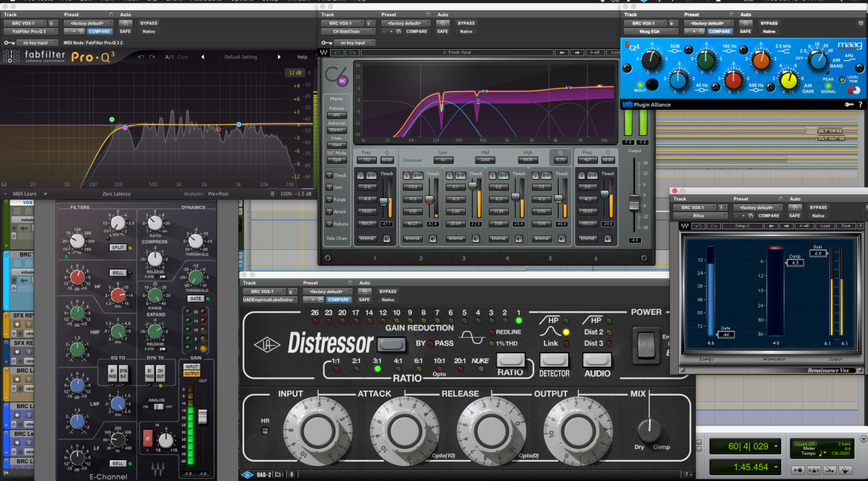Click the Distressor INPUT knob
Viewport: 868px width, 481px height.
[318, 431]
